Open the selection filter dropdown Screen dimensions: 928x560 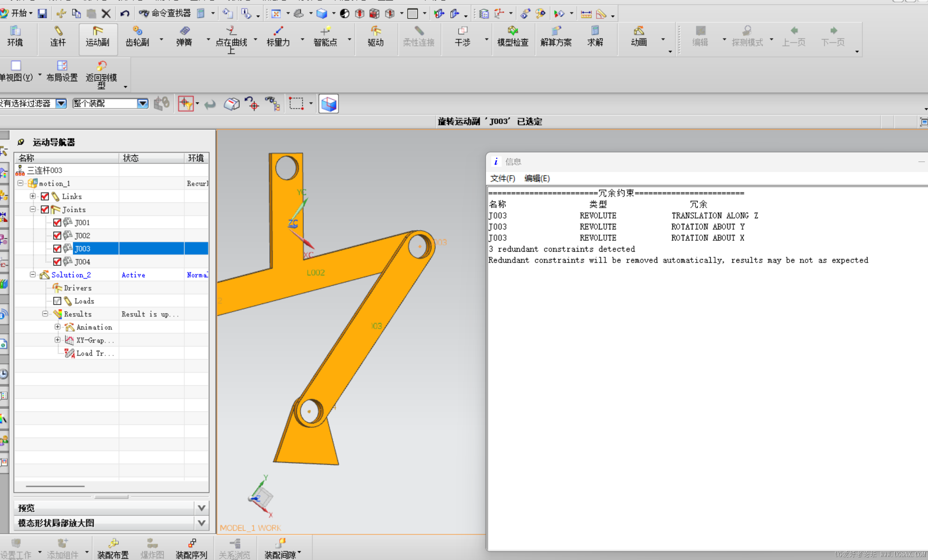pos(61,104)
